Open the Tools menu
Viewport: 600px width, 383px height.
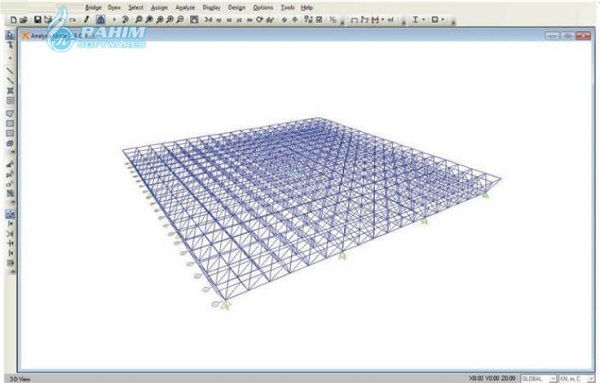287,8
